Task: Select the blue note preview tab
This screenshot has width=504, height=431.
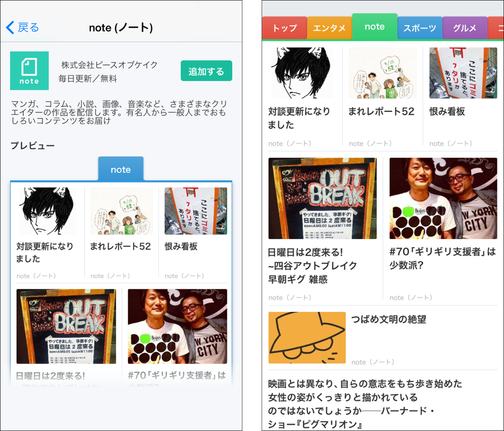Action: 120,169
